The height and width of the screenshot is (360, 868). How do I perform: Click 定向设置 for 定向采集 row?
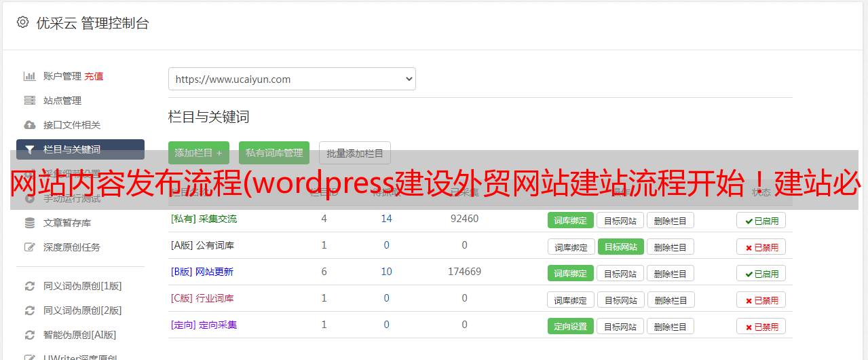tap(571, 326)
